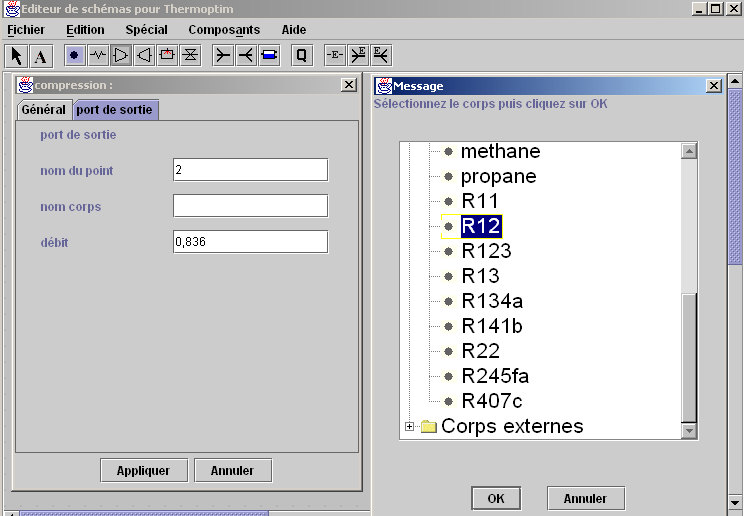Viewport: 744px width, 516px height.
Task: Select methane in the substance tree
Action: (x=501, y=151)
